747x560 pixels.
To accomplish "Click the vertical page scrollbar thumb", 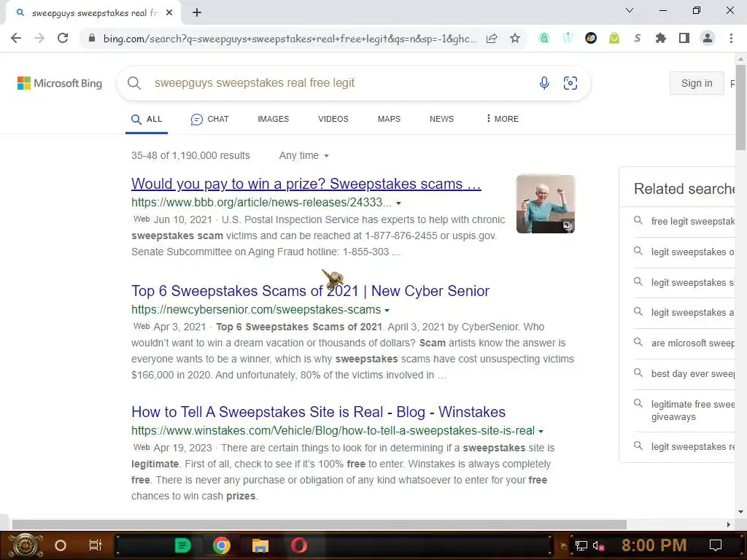I will (x=740, y=108).
